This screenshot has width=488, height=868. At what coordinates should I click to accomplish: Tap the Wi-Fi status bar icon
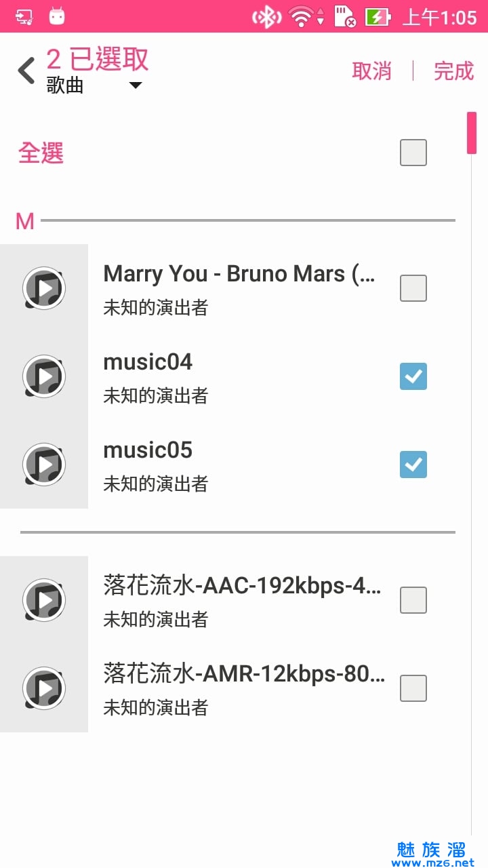pos(301,17)
